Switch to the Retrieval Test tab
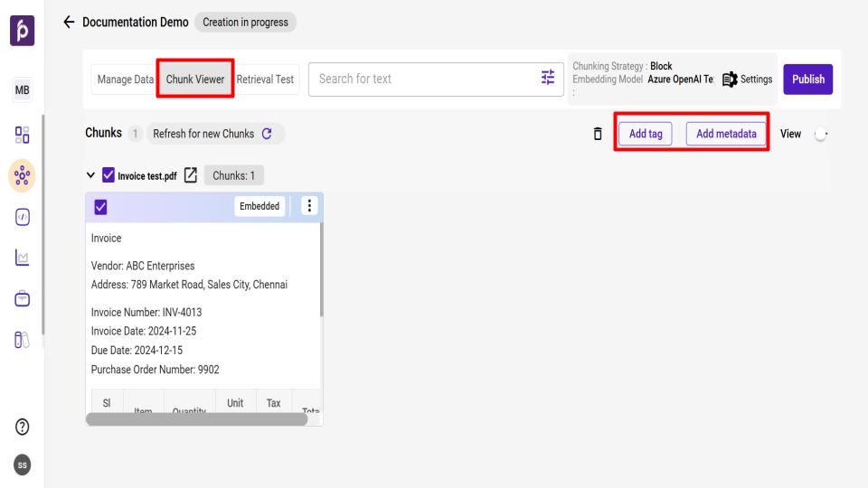 pos(265,80)
